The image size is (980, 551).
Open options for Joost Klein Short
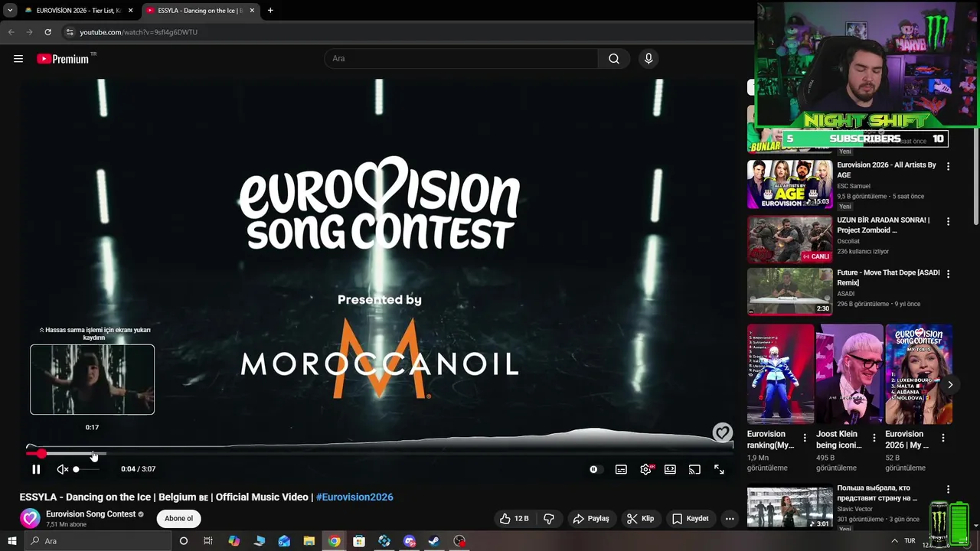(874, 439)
